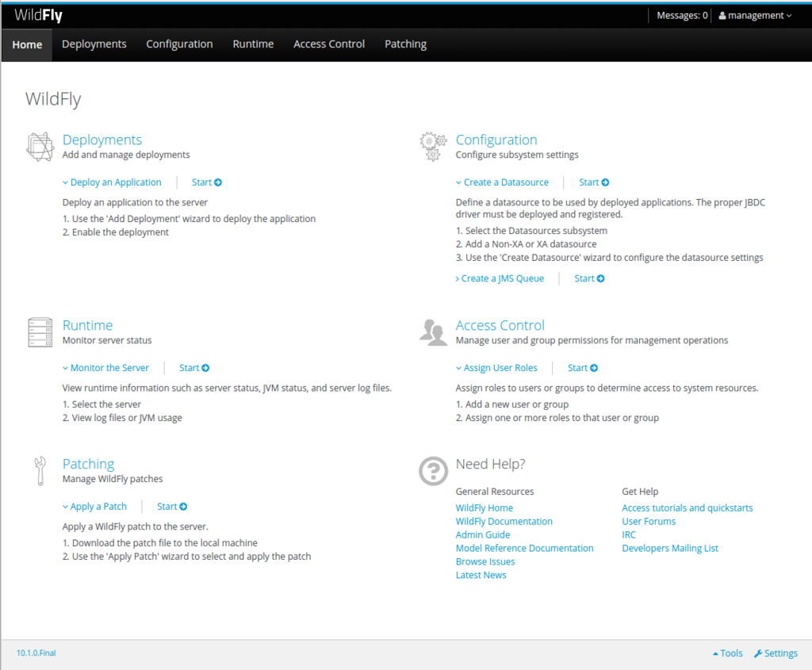812x670 pixels.
Task: Open the WildFly Documentation link
Action: point(504,522)
